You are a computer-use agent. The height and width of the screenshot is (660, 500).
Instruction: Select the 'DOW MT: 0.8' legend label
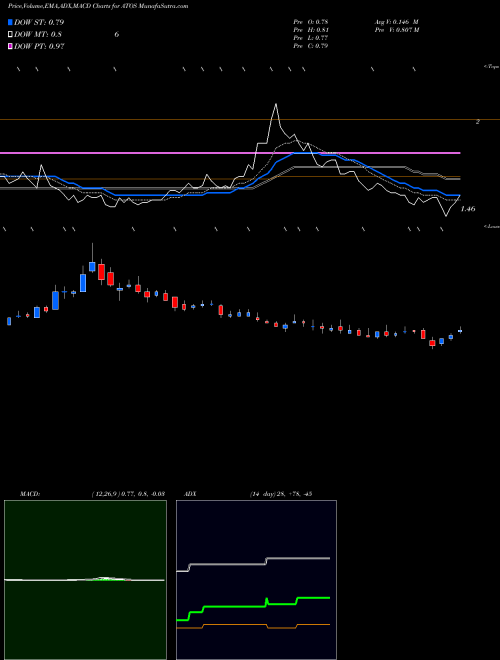click(38, 35)
